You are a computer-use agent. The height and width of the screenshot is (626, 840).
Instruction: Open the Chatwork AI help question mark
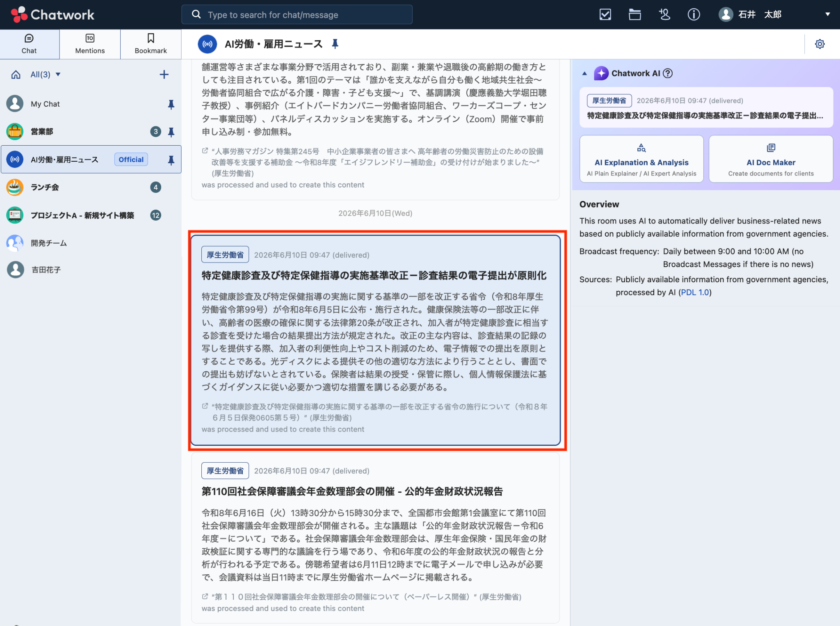coord(668,73)
